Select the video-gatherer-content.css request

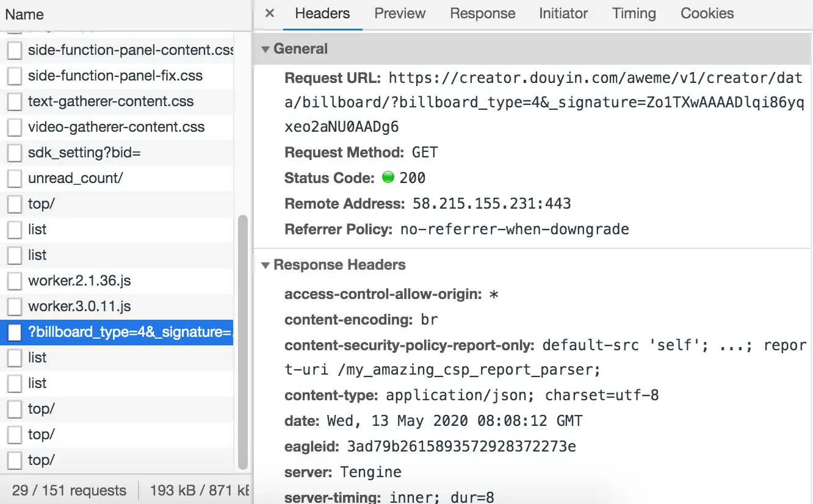[117, 128]
